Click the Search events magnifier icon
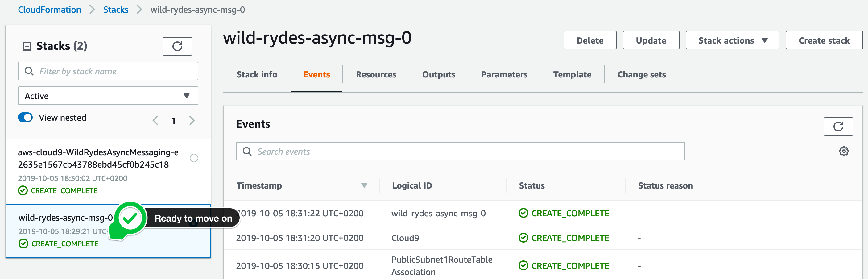The width and height of the screenshot is (868, 279). click(x=247, y=151)
